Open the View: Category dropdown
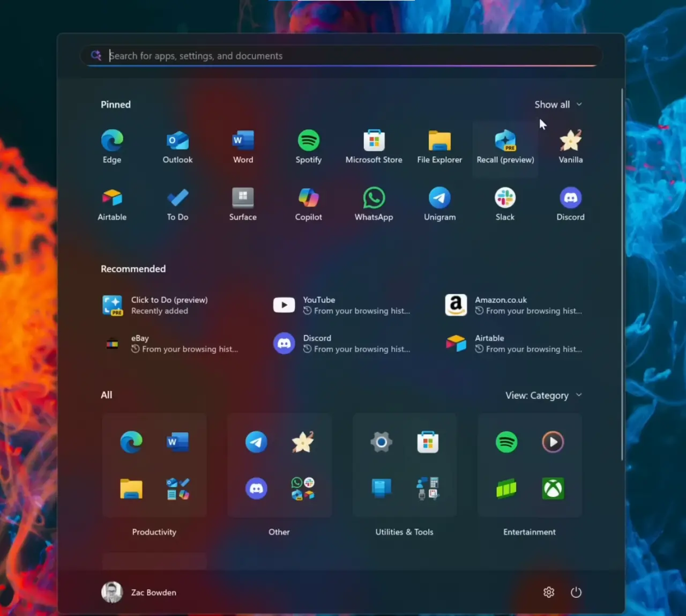This screenshot has width=686, height=616. coord(543,396)
